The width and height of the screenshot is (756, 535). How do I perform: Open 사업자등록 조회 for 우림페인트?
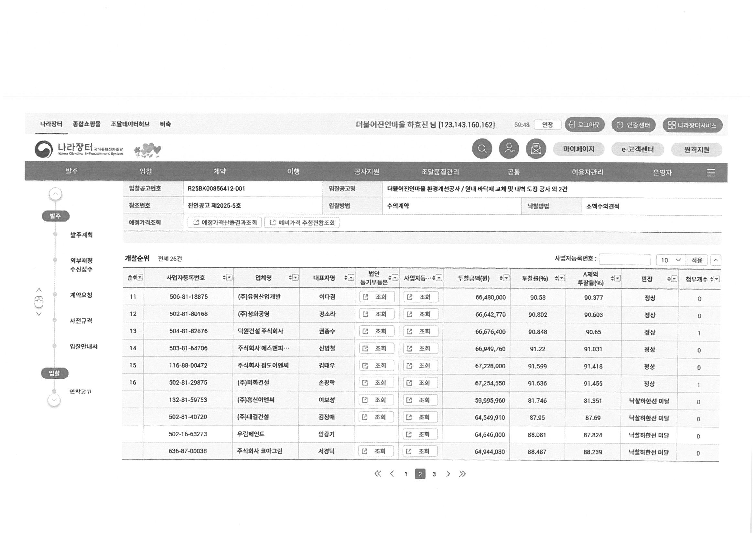[420, 434]
